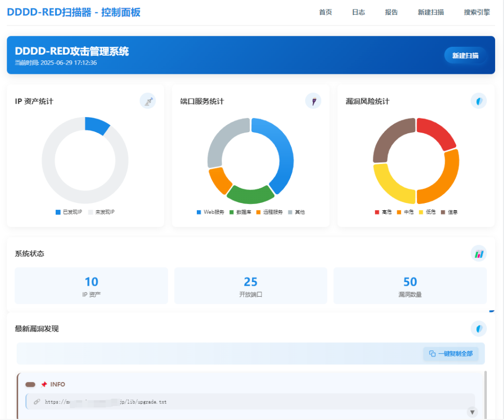
Task: Toggle 未发现IP legend item
Action: pyautogui.click(x=101, y=212)
